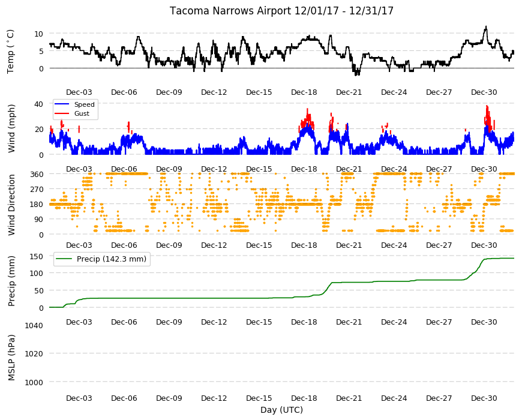Click the Dec-03 tick below MSLP plot
This screenshot has height=420, width=522.
pos(79,398)
